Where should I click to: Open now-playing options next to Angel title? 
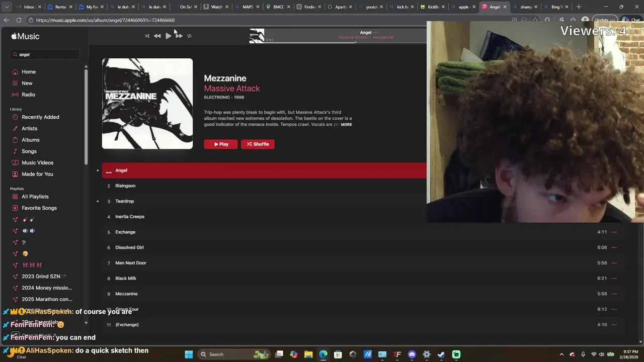click(375, 33)
